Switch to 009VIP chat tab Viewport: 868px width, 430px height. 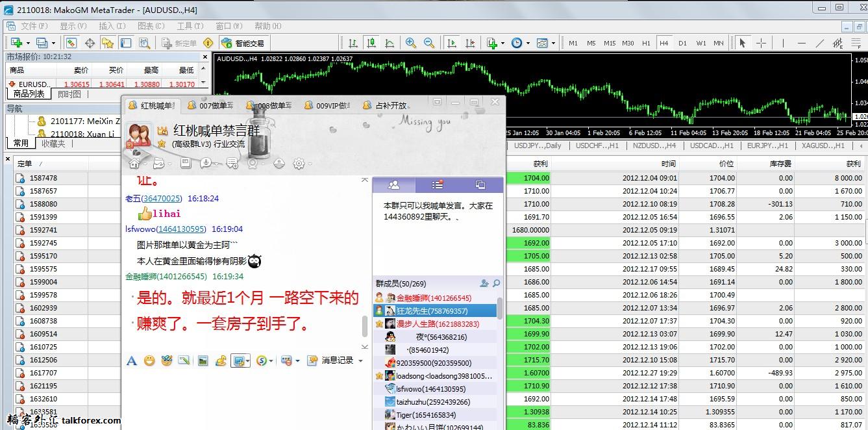click(x=327, y=105)
